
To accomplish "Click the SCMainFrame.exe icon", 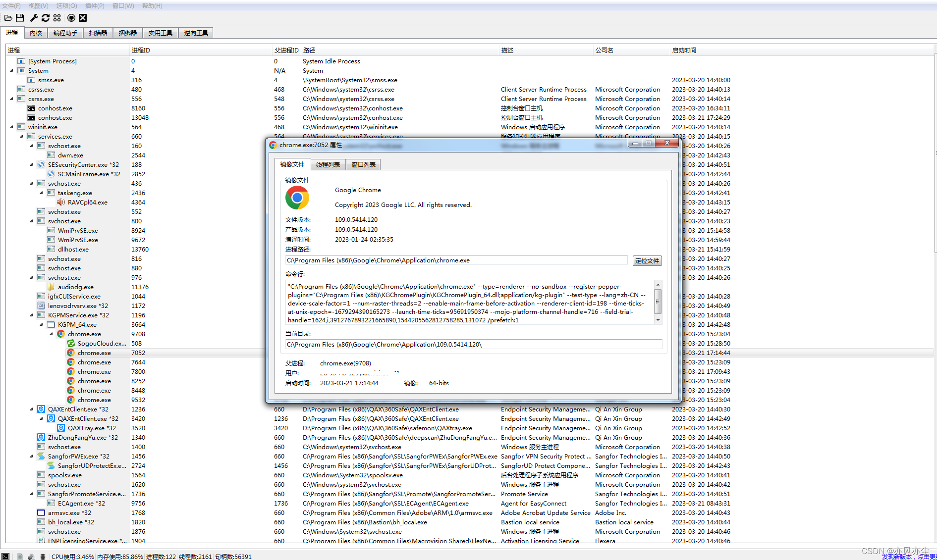I will [x=51, y=174].
